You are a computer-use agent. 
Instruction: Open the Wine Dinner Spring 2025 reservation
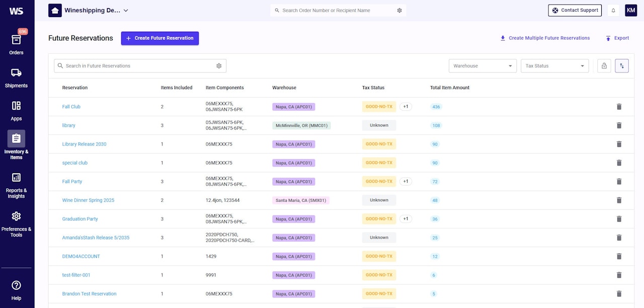88,200
